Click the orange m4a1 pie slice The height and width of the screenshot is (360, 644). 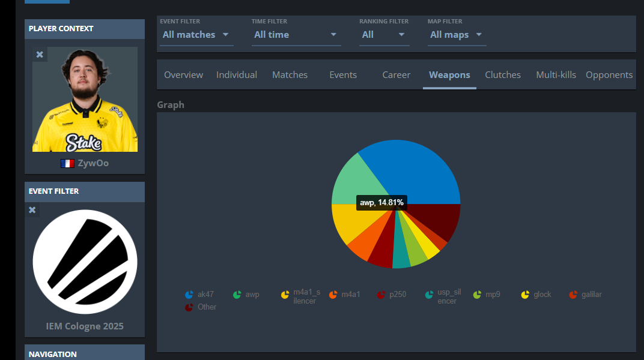(368, 245)
